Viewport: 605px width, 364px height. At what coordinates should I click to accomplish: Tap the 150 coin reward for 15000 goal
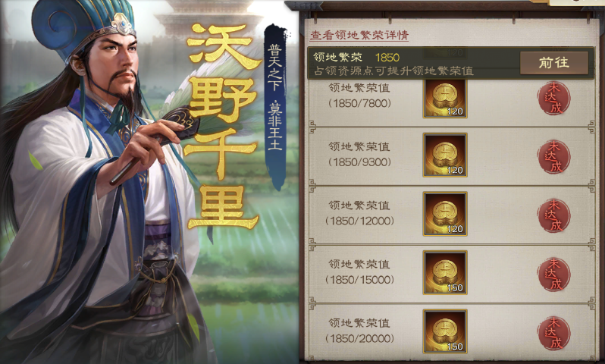[445, 272]
